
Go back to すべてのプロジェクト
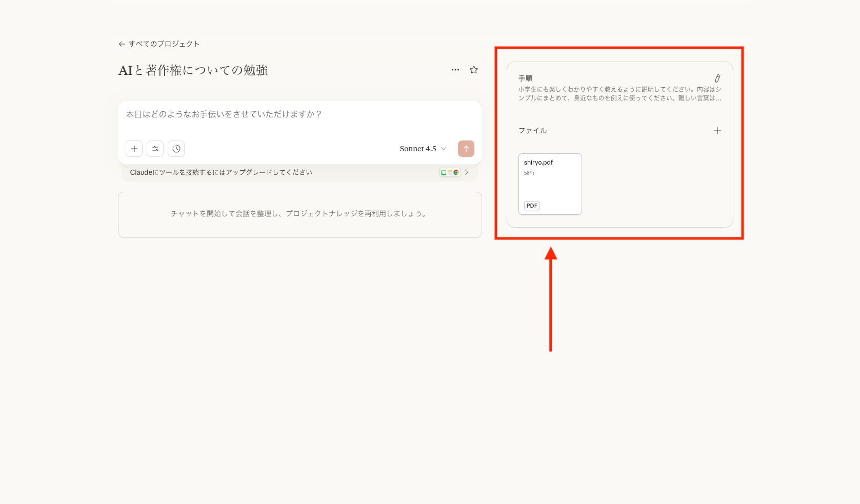point(158,44)
